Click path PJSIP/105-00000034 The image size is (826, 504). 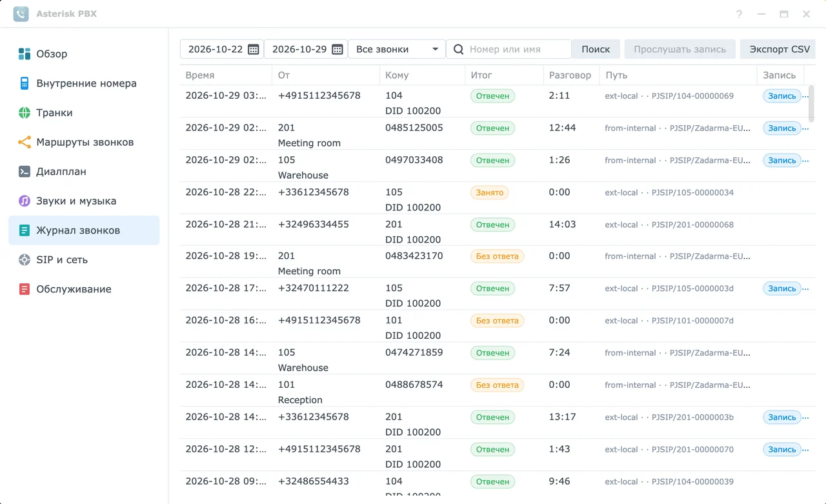(692, 192)
